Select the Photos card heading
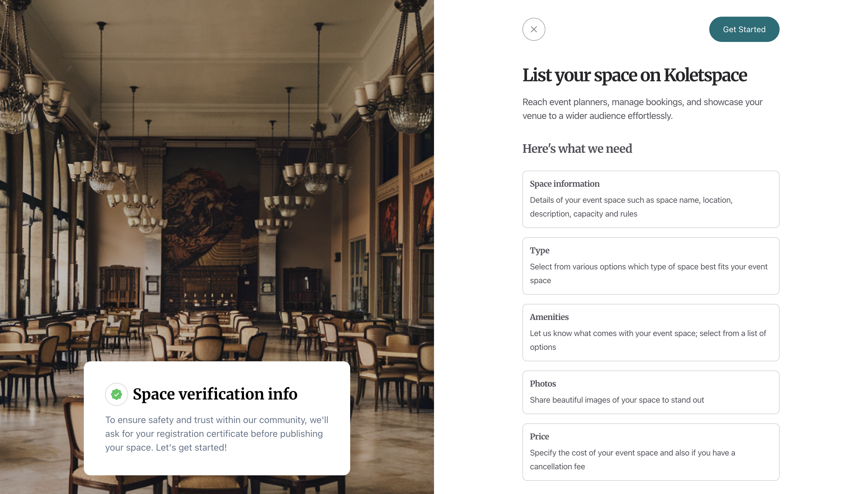868x494 pixels. coord(542,383)
